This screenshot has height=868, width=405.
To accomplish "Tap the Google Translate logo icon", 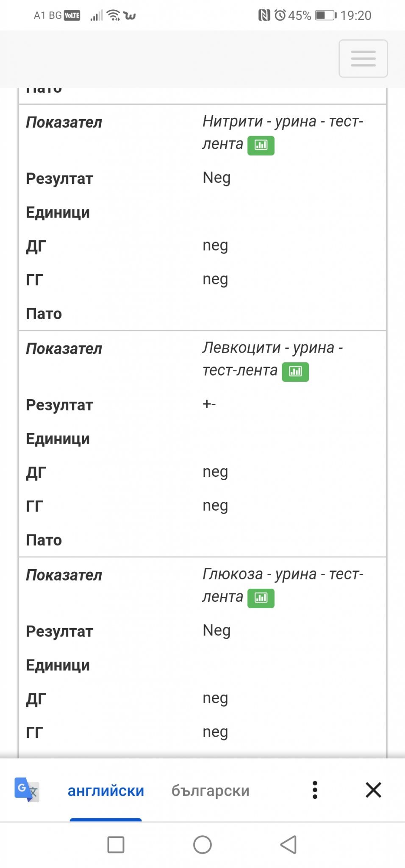I will coord(27,790).
